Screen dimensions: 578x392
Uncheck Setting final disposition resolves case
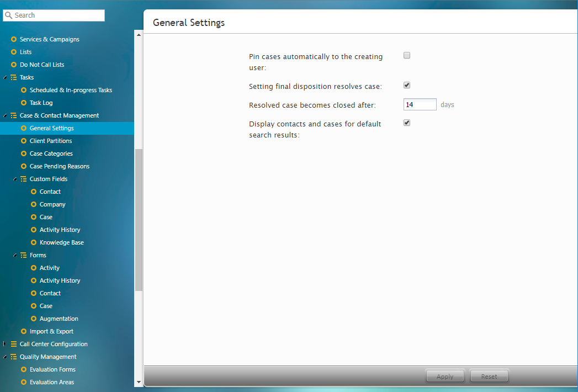pos(407,86)
